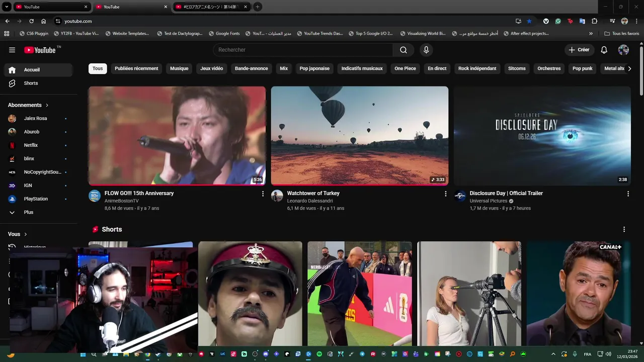Select the En direct chip

coord(437,68)
